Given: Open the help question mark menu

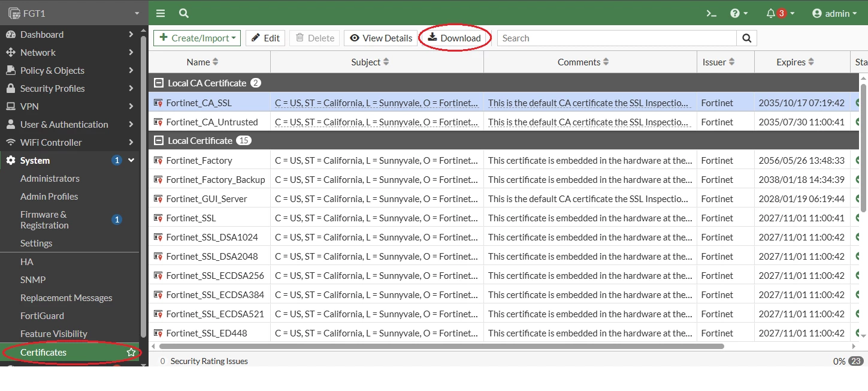Looking at the screenshot, I should click(x=739, y=13).
